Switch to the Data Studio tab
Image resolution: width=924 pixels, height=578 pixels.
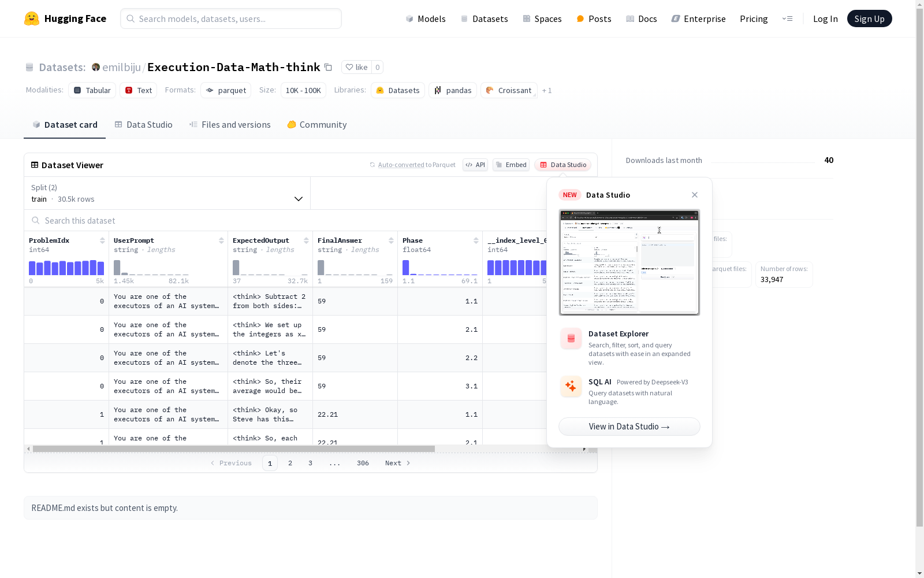143,125
